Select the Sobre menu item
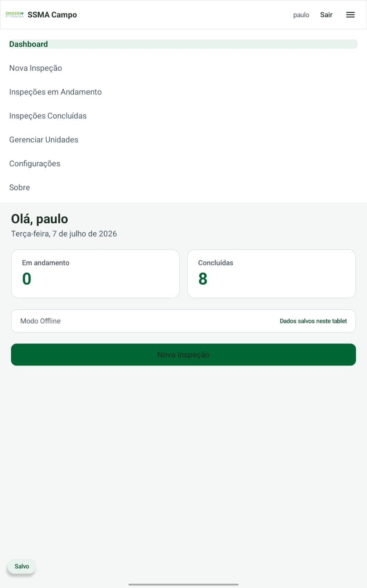 pos(19,188)
